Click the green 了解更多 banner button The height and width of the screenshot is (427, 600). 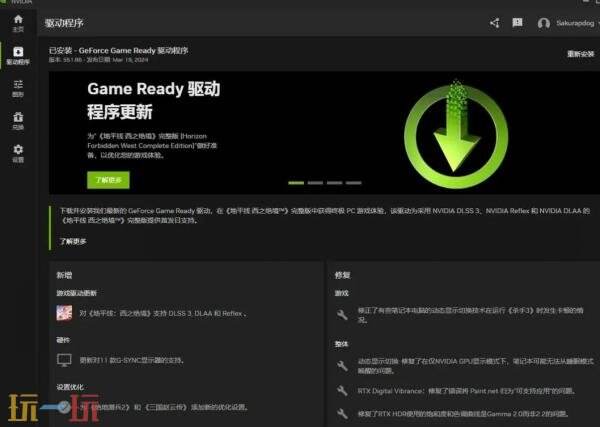tap(108, 180)
